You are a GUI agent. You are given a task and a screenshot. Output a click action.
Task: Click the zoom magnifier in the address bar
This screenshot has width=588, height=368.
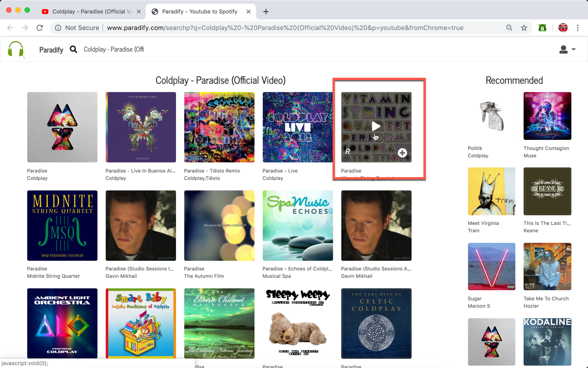point(509,28)
